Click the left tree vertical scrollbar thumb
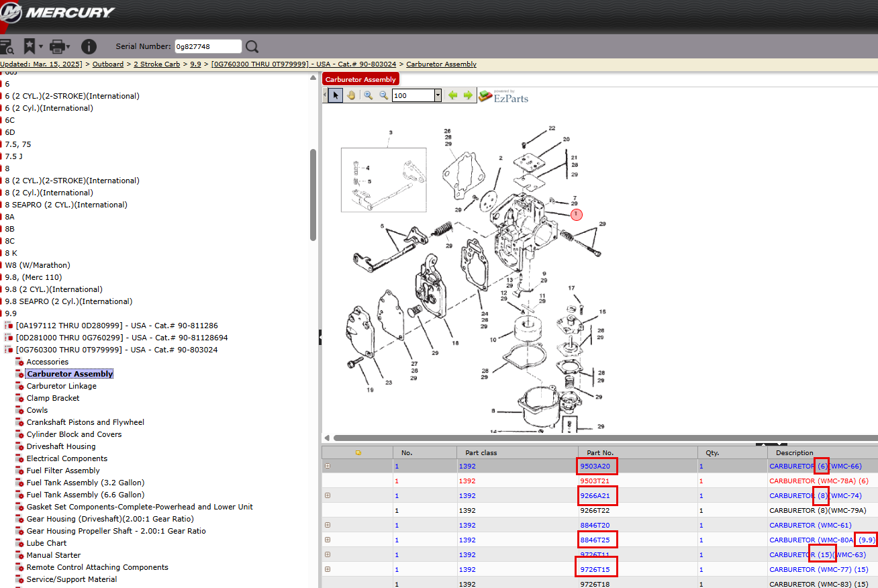Image resolution: width=878 pixels, height=588 pixels. click(313, 195)
